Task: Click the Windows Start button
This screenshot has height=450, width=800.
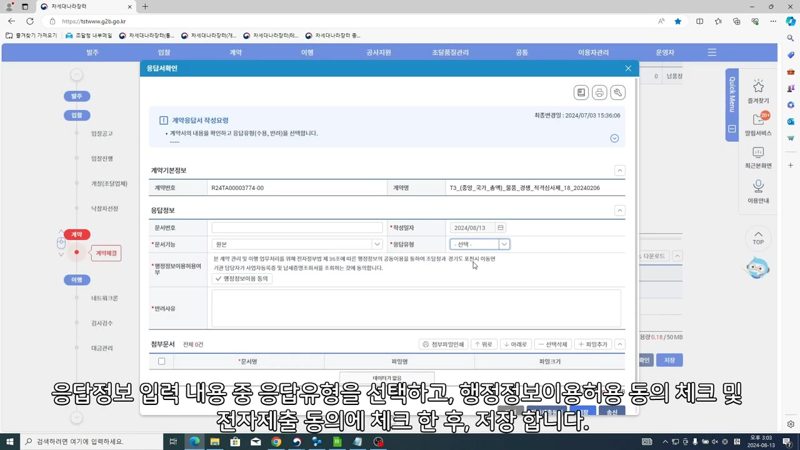Action: coord(10,441)
